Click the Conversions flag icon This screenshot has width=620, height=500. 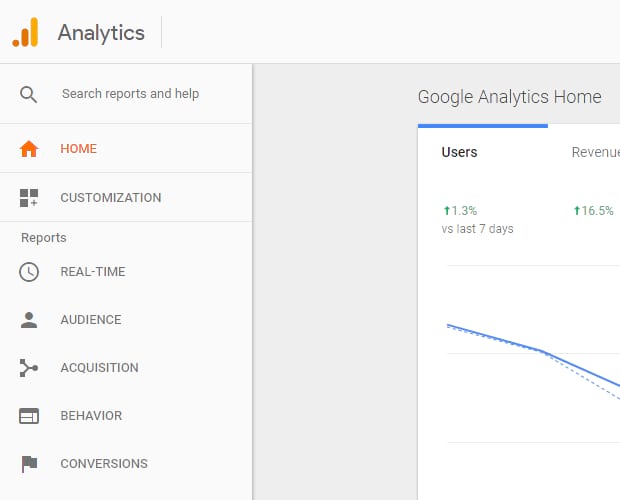pos(29,464)
